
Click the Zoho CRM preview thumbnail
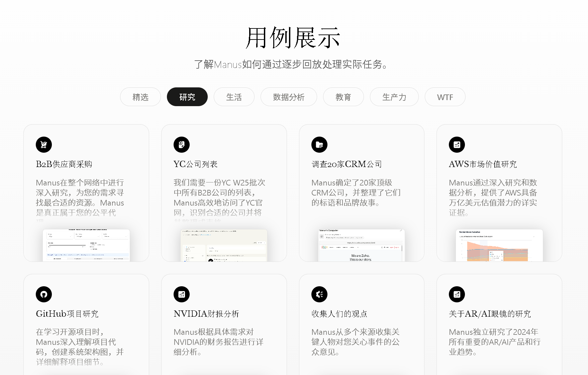[362, 245]
